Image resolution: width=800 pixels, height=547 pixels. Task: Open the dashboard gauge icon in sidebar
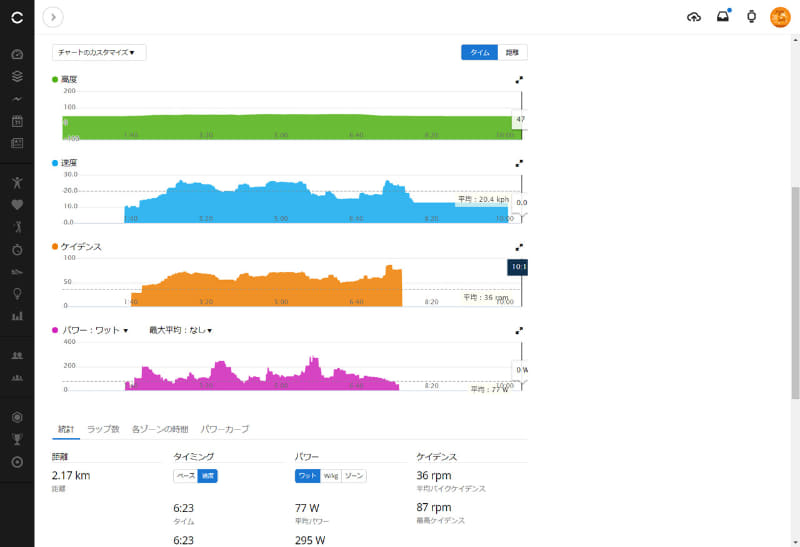(x=17, y=54)
